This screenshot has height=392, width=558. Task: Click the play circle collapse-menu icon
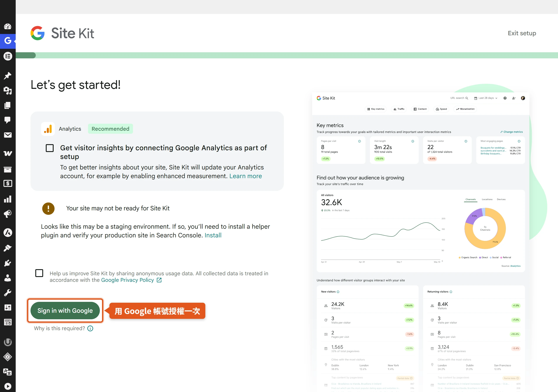click(x=8, y=386)
